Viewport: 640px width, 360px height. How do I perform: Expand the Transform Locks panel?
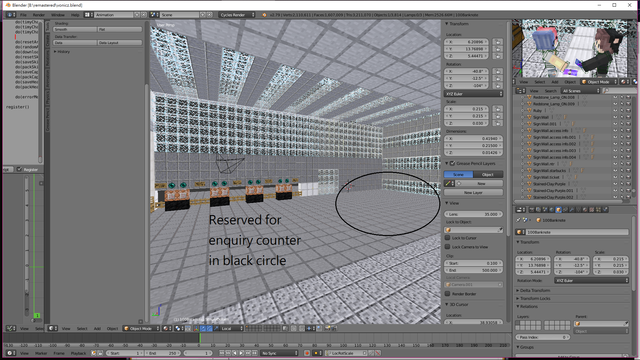[518, 298]
